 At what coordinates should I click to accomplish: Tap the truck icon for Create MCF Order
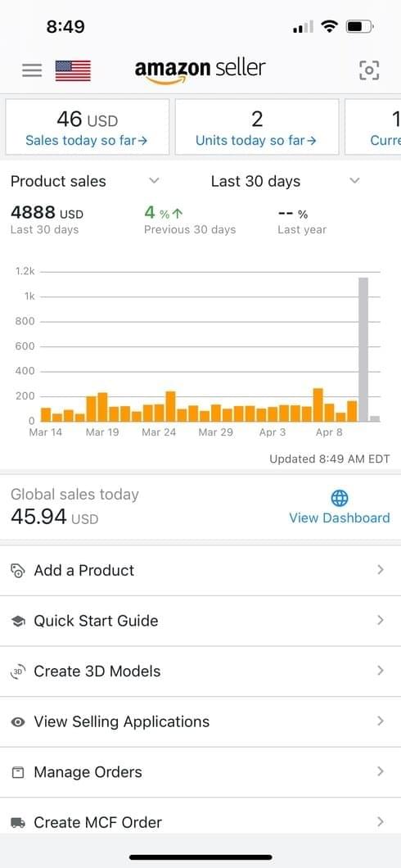pos(18,823)
